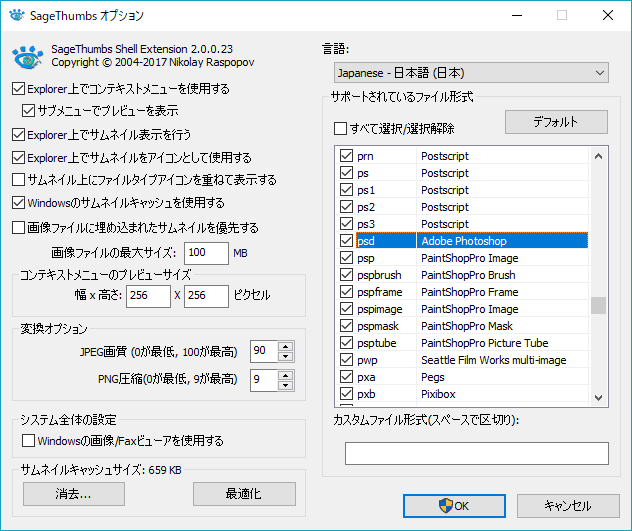Enable "サムネイル上にファイルタイプアイコンを重ねて表示する"

18,179
